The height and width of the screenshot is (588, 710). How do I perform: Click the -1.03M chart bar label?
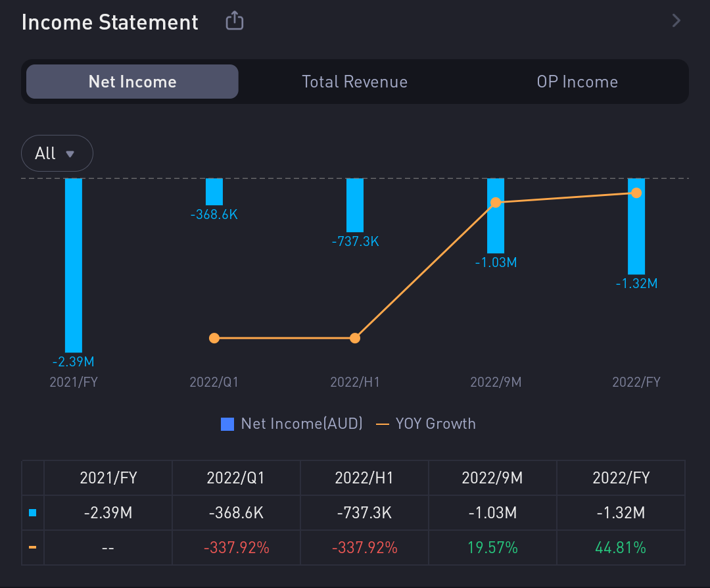click(x=496, y=262)
